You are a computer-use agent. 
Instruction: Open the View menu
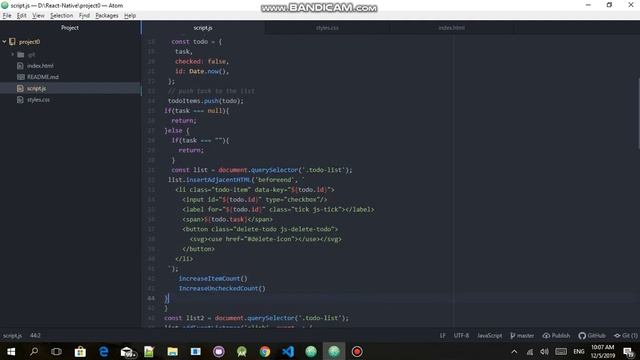pos(38,16)
